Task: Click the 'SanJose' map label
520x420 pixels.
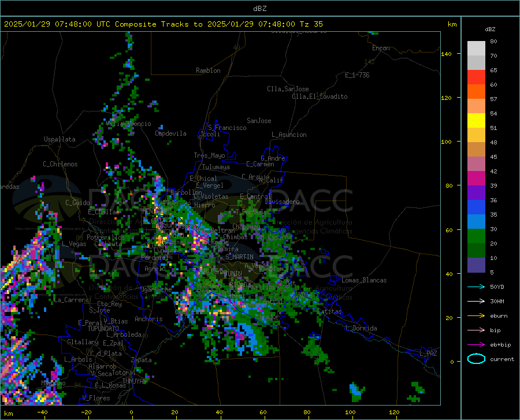Action: [259, 121]
